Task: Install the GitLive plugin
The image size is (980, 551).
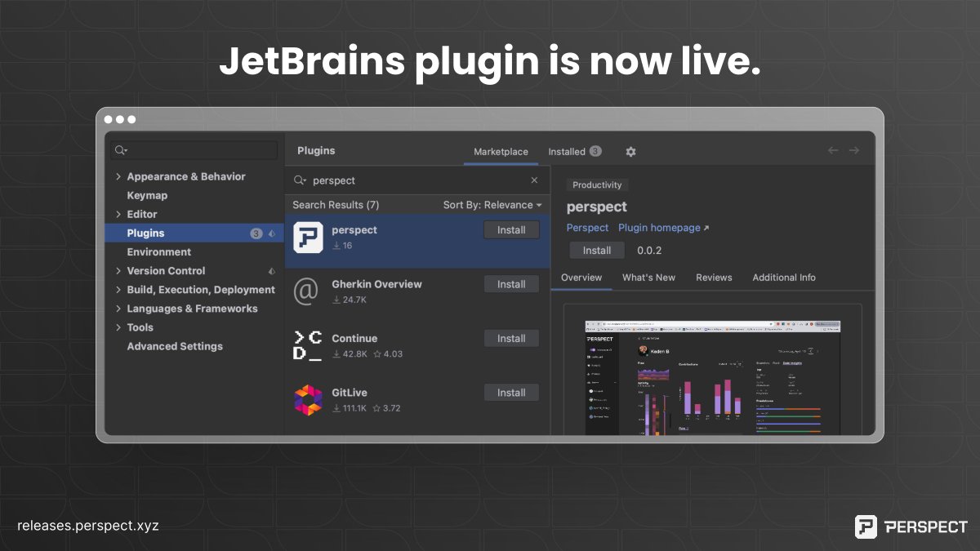Action: point(511,393)
